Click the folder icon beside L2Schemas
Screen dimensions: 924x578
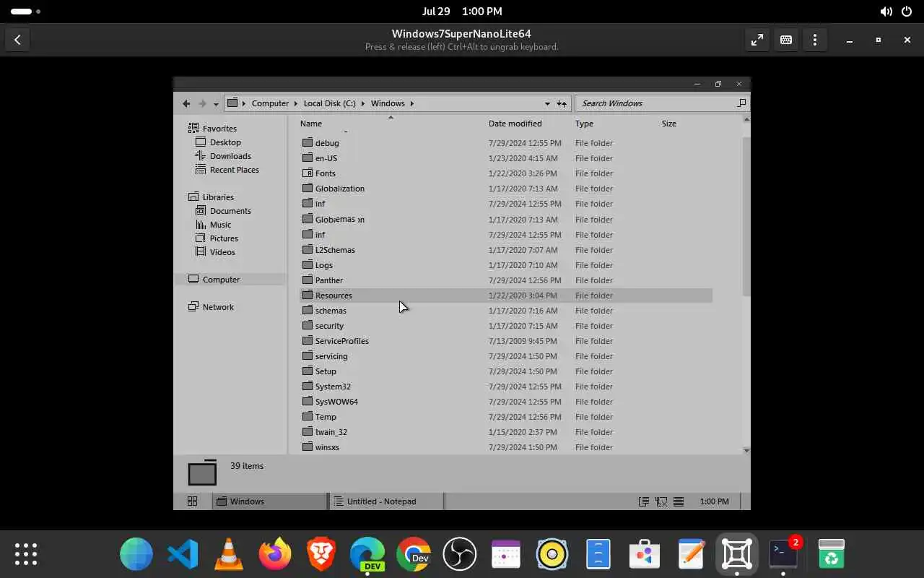click(307, 249)
